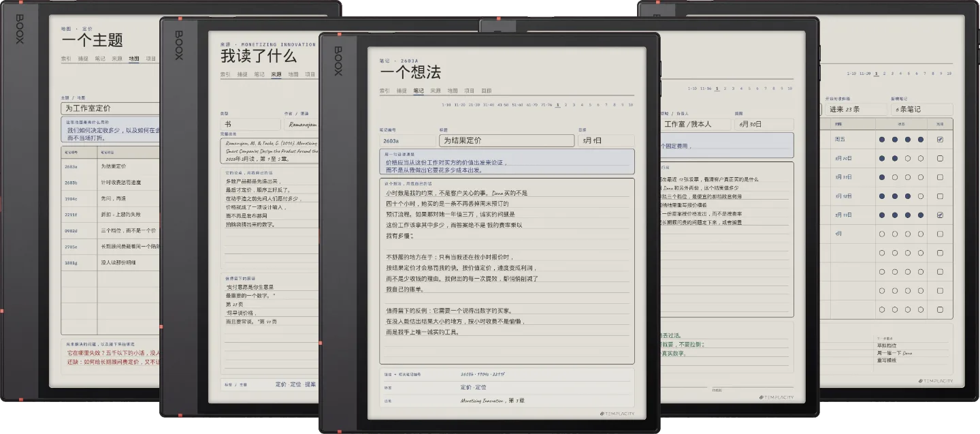Click the BOOX logo beside the 一个主题 page
This screenshot has width=980, height=434.
point(20,29)
